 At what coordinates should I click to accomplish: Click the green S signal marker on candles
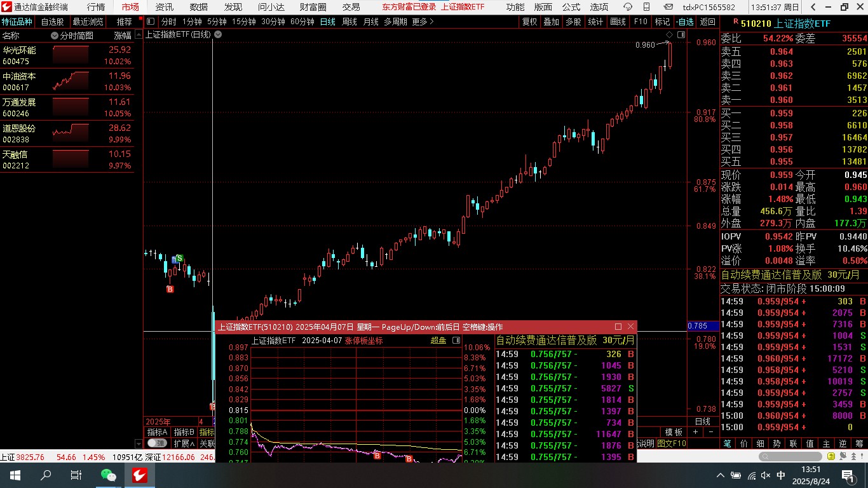pos(180,258)
